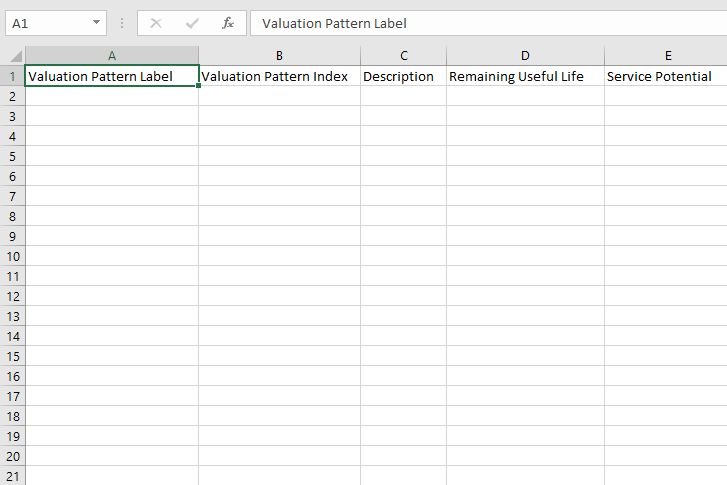Select row 1 header

pyautogui.click(x=13, y=76)
